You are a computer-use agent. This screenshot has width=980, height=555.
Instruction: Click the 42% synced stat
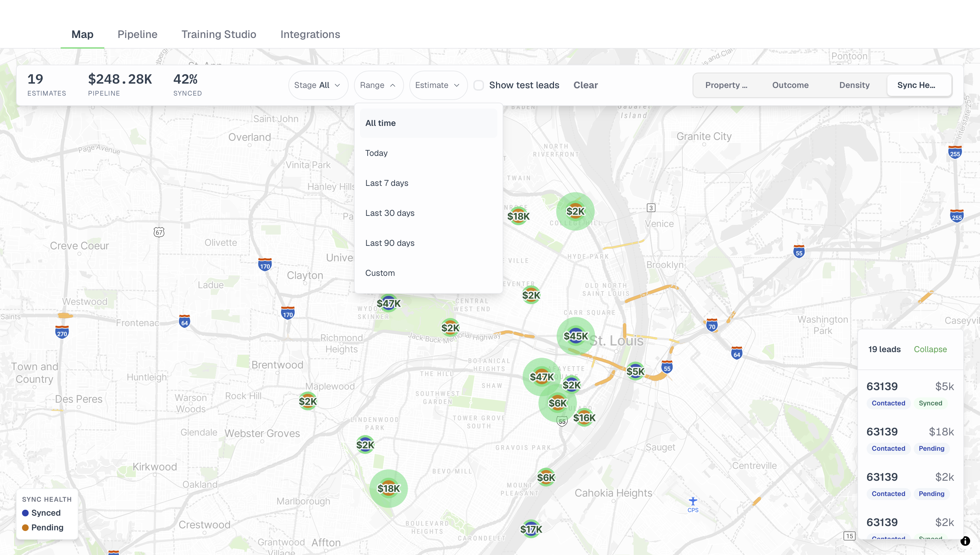pyautogui.click(x=187, y=85)
